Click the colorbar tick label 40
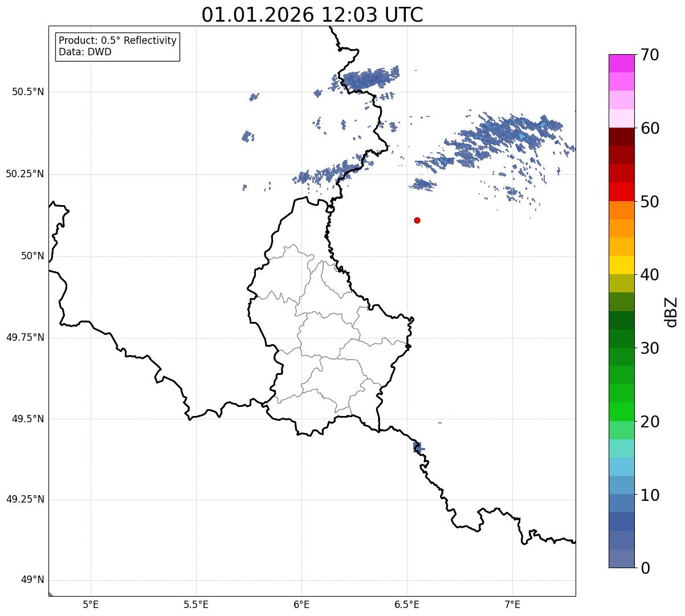The width and height of the screenshot is (685, 616). pos(650,275)
